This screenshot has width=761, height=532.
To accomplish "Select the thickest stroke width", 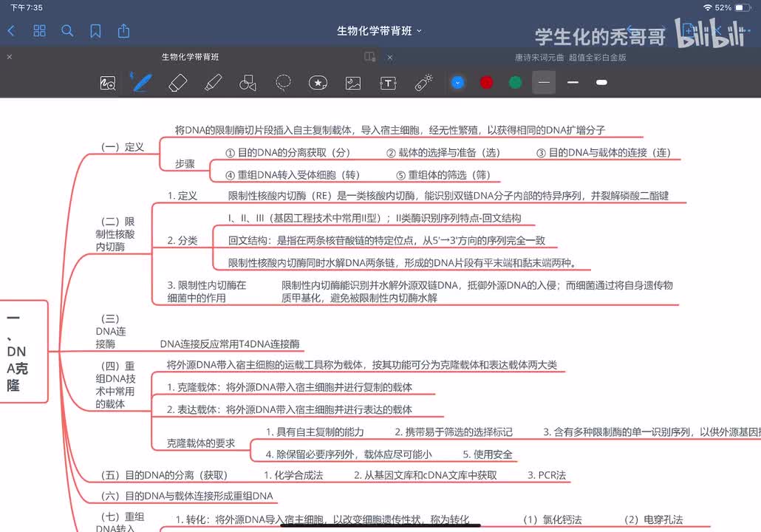I will tap(602, 83).
